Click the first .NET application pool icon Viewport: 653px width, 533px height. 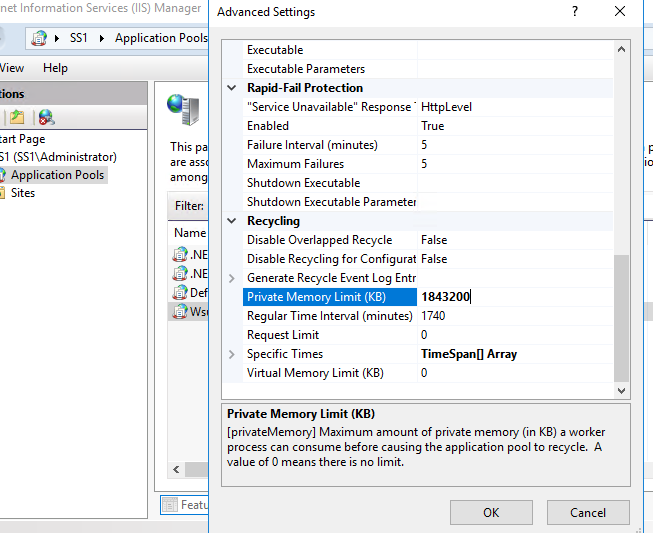[180, 254]
